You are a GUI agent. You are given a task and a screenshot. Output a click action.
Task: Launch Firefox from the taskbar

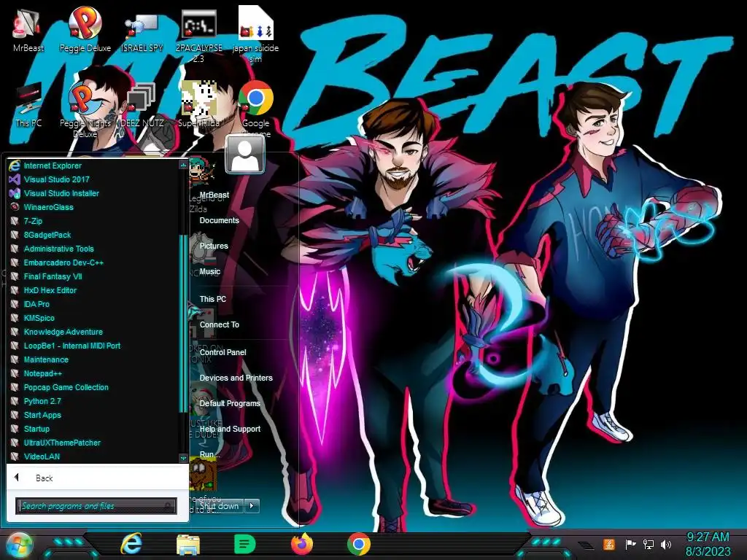click(302, 544)
